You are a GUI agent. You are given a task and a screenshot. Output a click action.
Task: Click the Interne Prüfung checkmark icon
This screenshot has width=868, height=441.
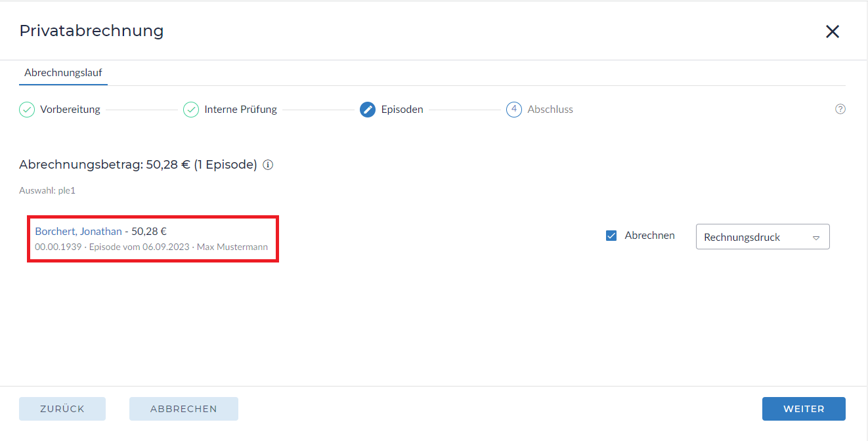pos(191,110)
